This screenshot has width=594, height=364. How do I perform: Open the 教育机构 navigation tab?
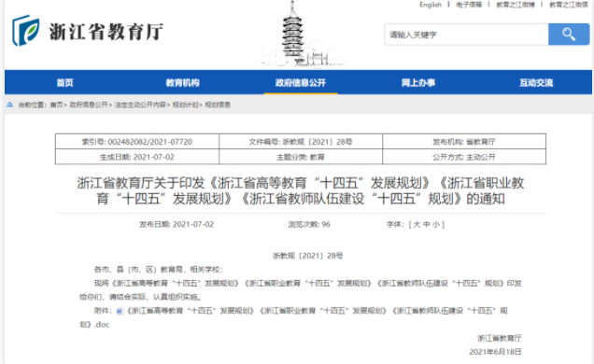coord(183,82)
